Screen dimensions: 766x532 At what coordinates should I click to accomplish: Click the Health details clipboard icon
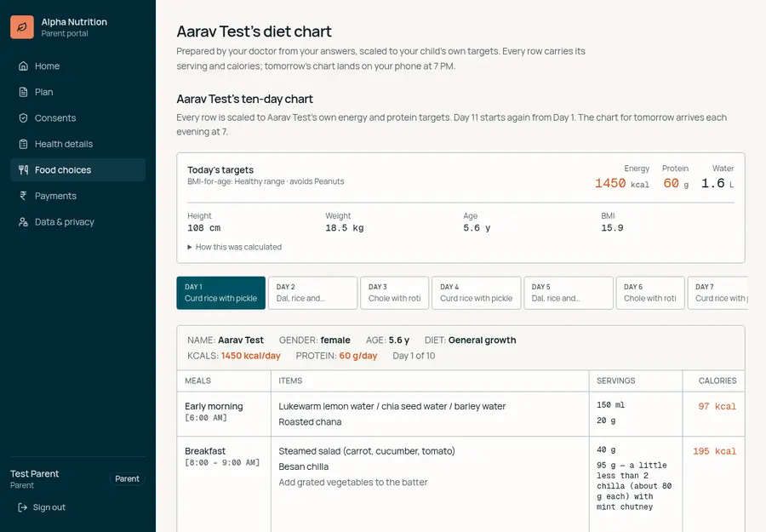(23, 144)
